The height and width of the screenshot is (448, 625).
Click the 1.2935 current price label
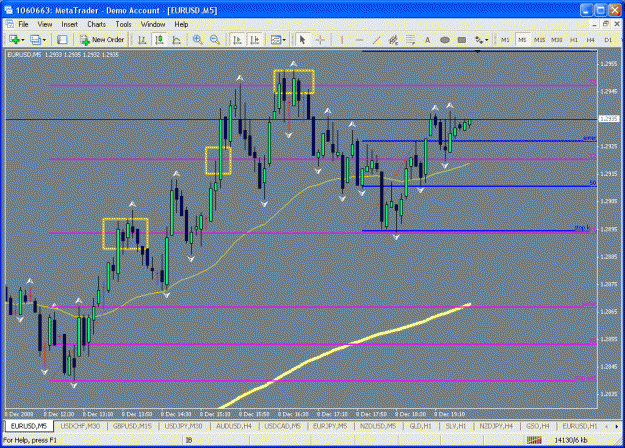click(x=609, y=119)
